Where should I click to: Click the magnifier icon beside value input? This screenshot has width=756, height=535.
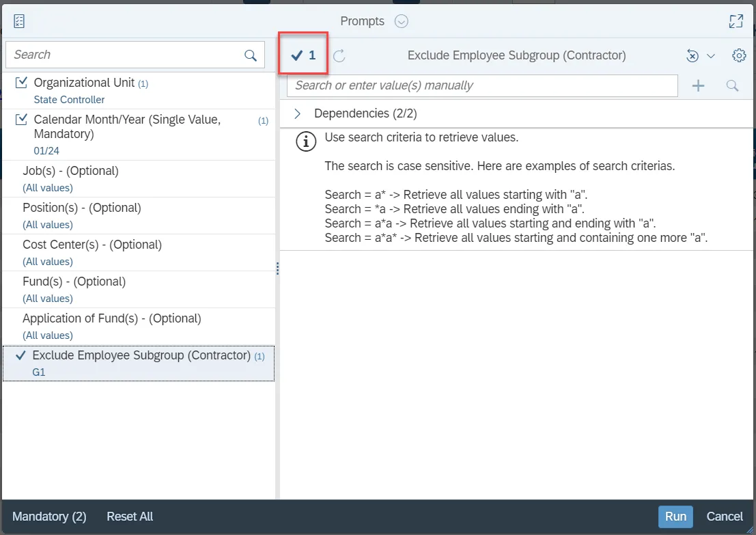732,86
